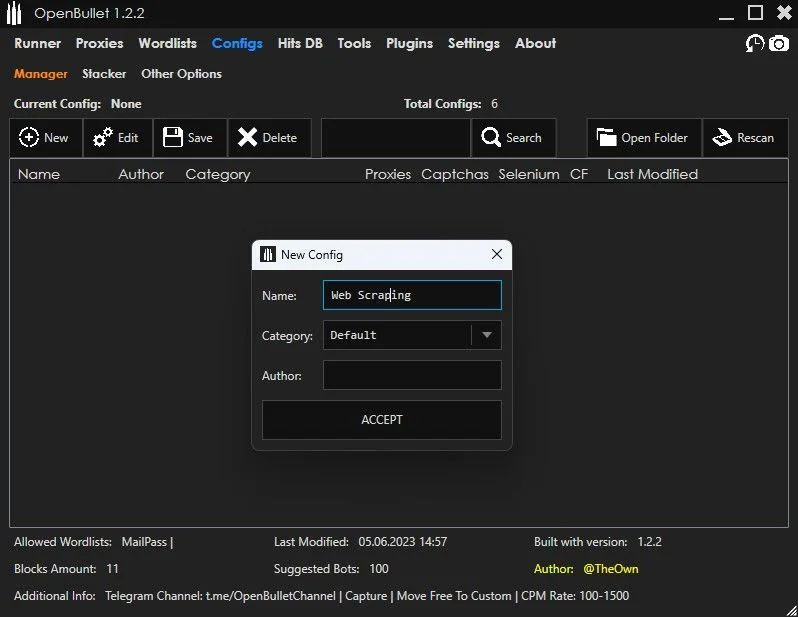Click the Rescan scanner icon

pos(722,137)
